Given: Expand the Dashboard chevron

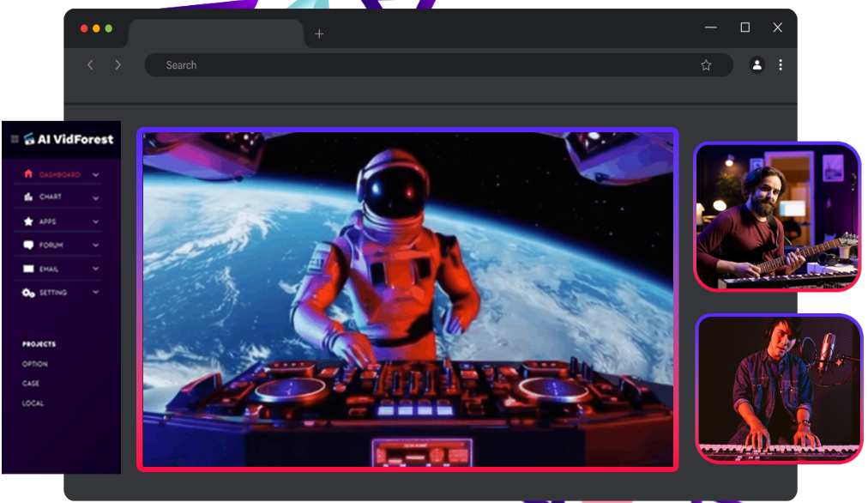Looking at the screenshot, I should [96, 175].
